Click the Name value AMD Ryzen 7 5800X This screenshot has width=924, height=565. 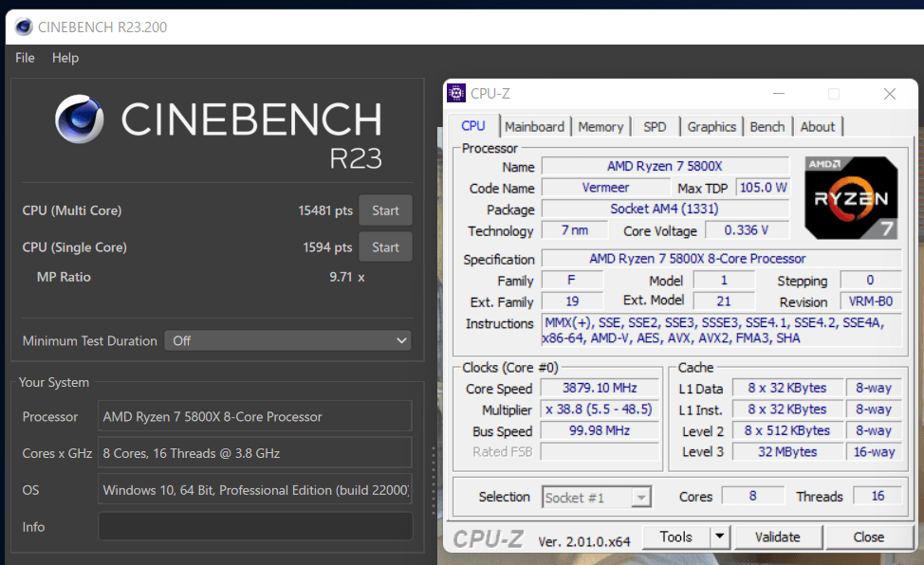(x=665, y=166)
